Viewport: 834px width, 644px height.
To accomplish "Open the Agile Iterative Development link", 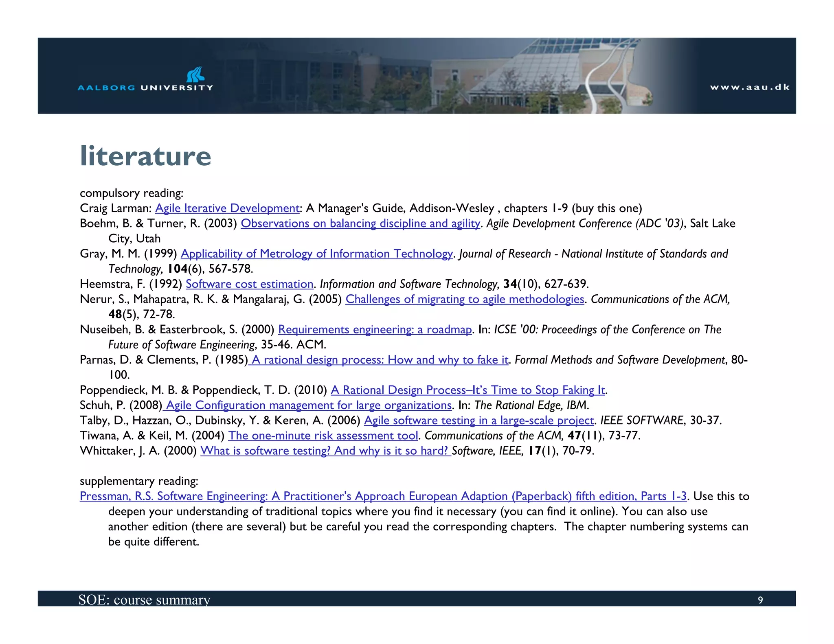I will point(227,208).
